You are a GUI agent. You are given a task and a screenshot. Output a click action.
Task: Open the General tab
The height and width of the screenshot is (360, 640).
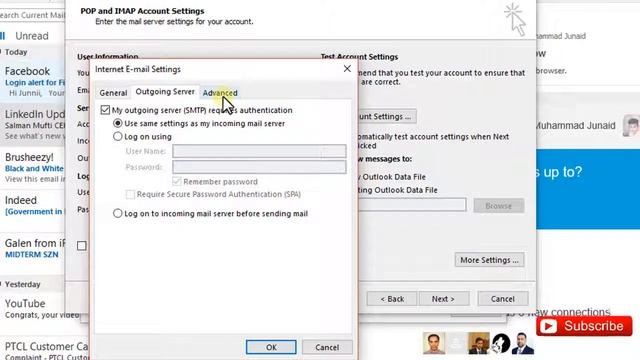click(x=113, y=93)
